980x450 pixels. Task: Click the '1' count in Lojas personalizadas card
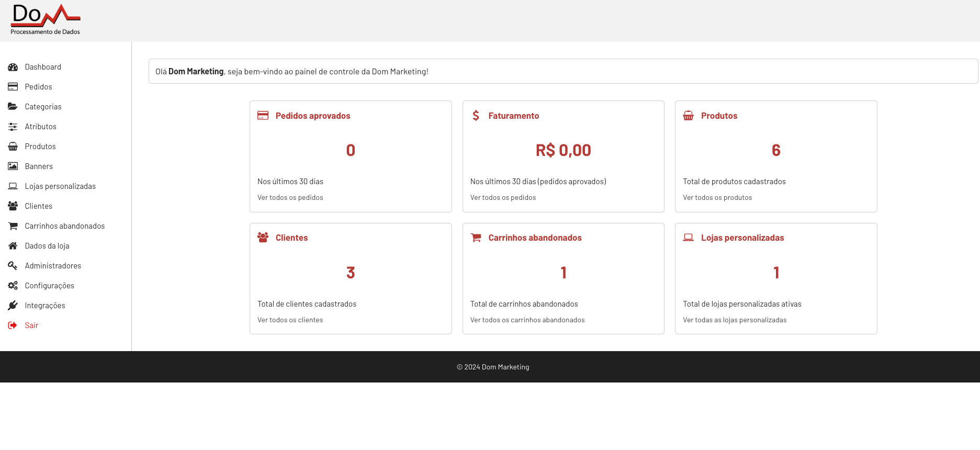[776, 273]
